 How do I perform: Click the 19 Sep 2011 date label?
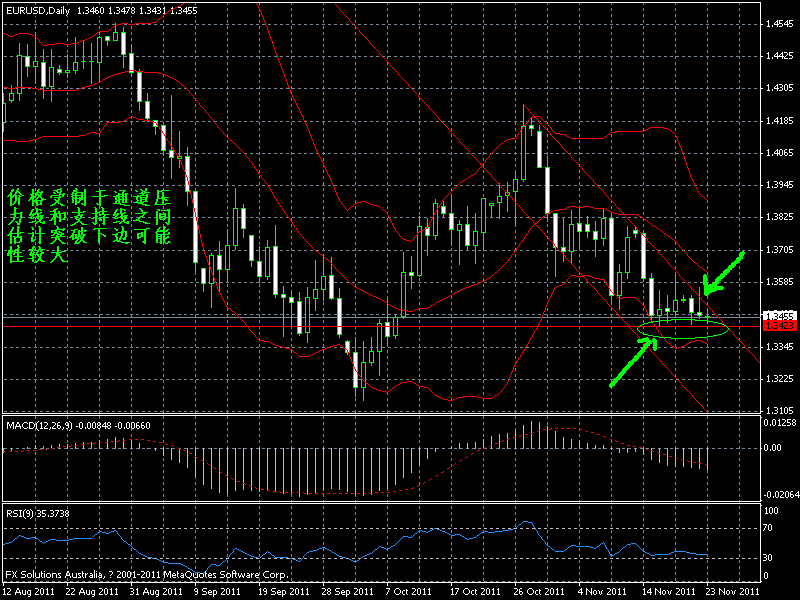(284, 592)
